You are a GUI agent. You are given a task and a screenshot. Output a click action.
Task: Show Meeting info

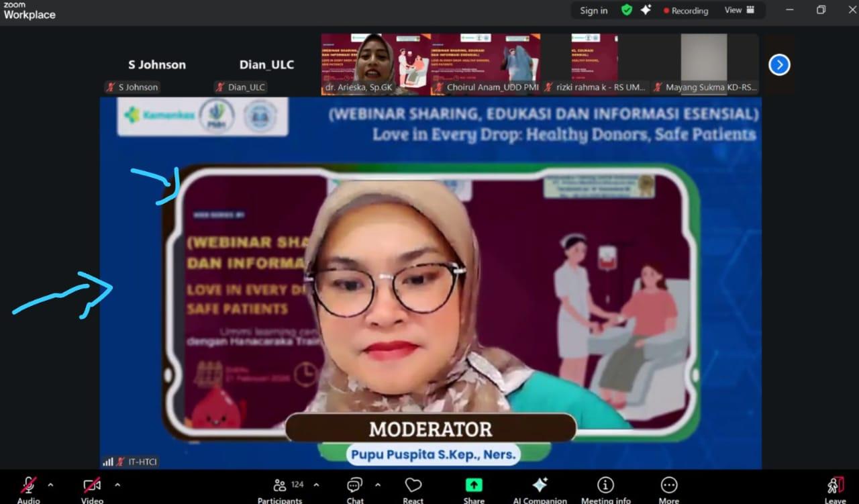pos(605,488)
